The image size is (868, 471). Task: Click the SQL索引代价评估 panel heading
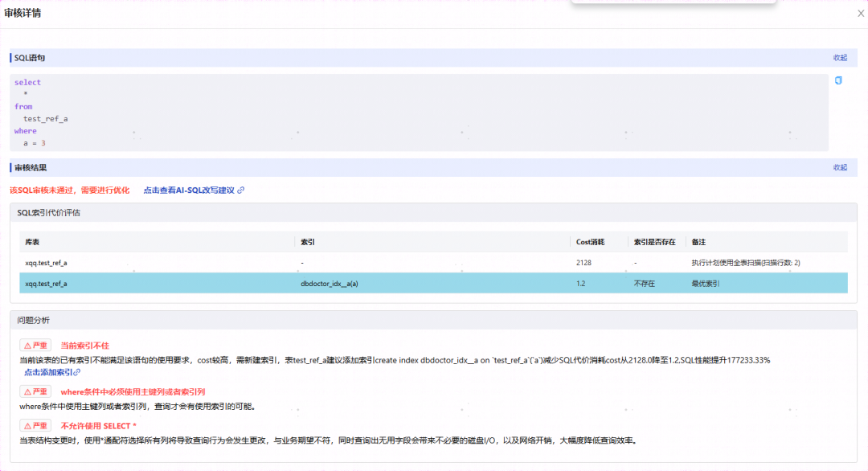(49, 212)
